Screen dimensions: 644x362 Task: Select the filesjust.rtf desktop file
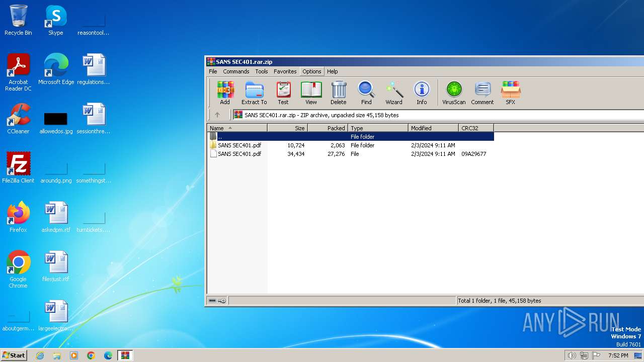pyautogui.click(x=56, y=266)
